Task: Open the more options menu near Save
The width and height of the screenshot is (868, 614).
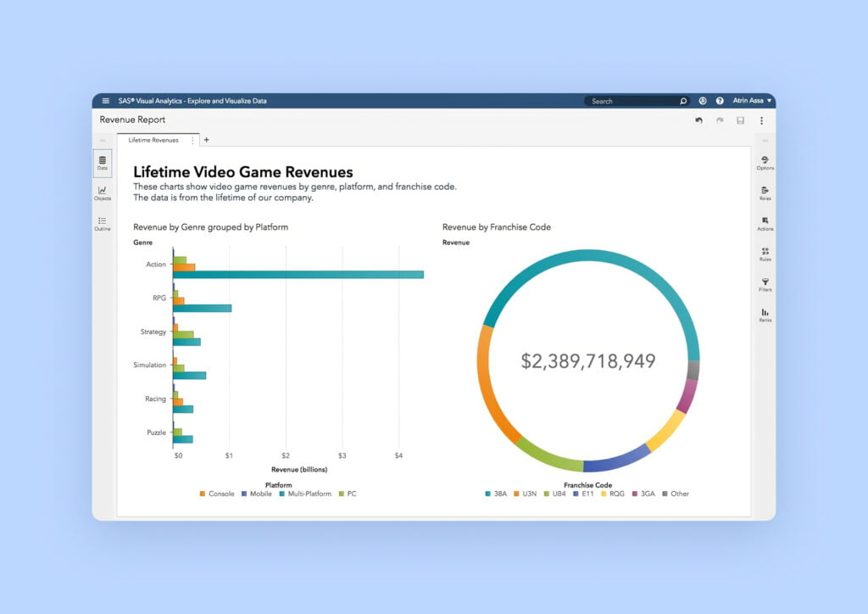Action: pyautogui.click(x=761, y=120)
